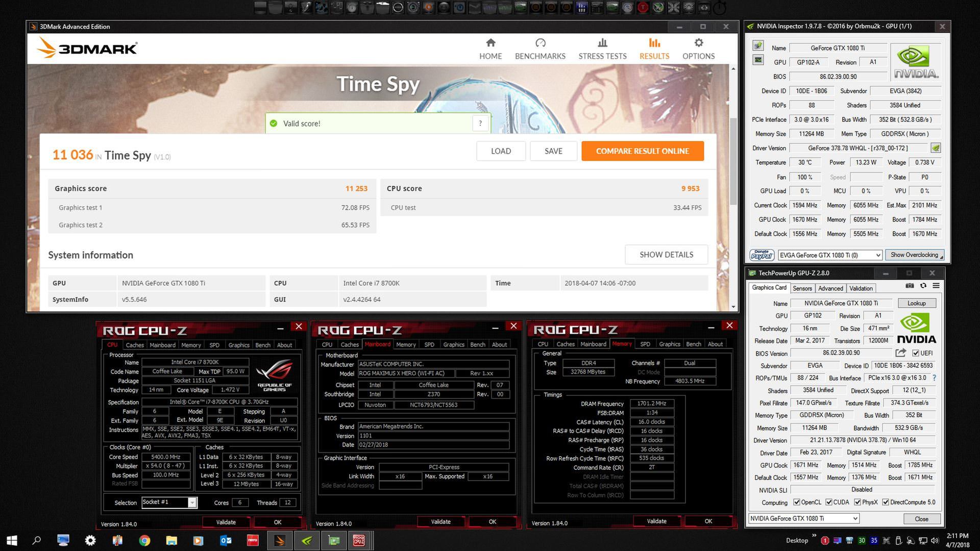The width and height of the screenshot is (980, 551).
Task: Toggle the UEFI checkbox in GPU-Z
Action: click(x=916, y=353)
